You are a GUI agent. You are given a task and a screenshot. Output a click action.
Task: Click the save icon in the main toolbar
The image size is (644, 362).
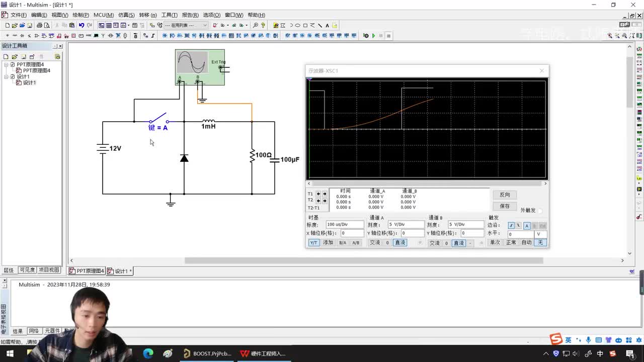30,25
